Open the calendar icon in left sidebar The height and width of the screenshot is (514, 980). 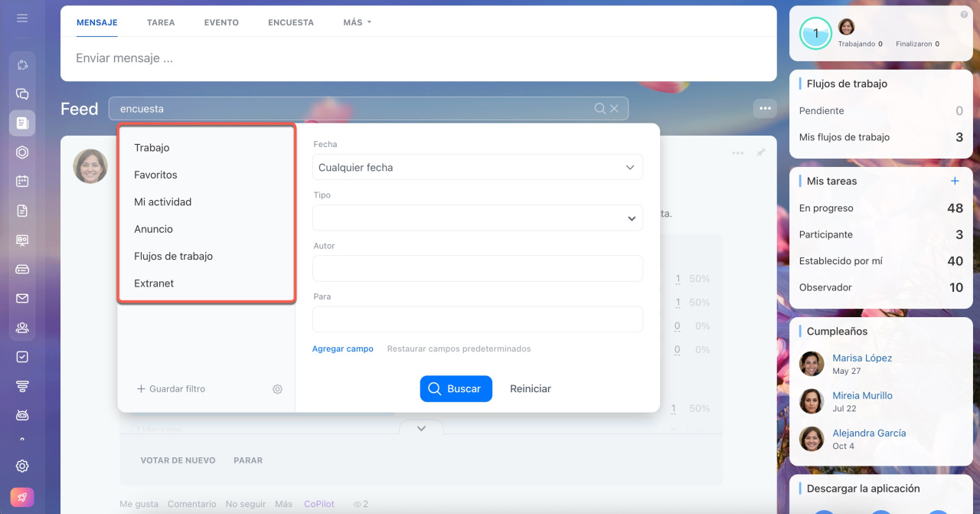(x=22, y=182)
